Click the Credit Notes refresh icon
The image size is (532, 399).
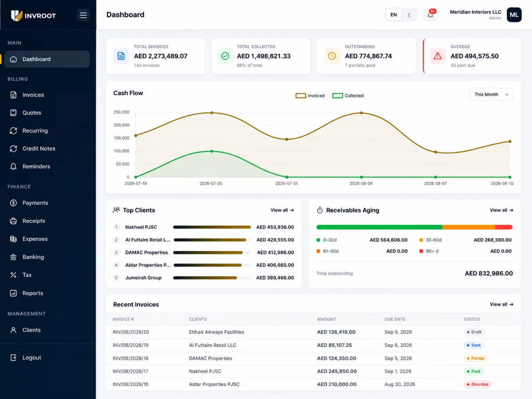pos(13,149)
